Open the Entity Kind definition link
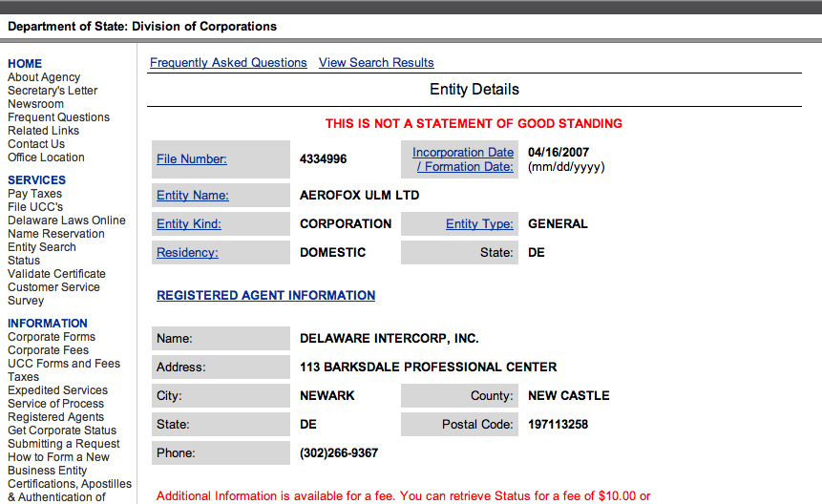This screenshot has width=822, height=504. 189,224
